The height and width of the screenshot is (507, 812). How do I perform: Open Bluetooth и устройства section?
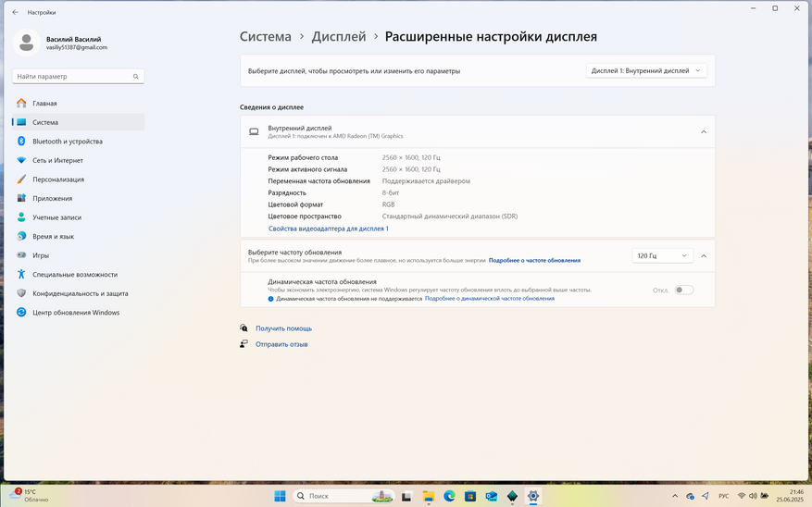pyautogui.click(x=78, y=142)
